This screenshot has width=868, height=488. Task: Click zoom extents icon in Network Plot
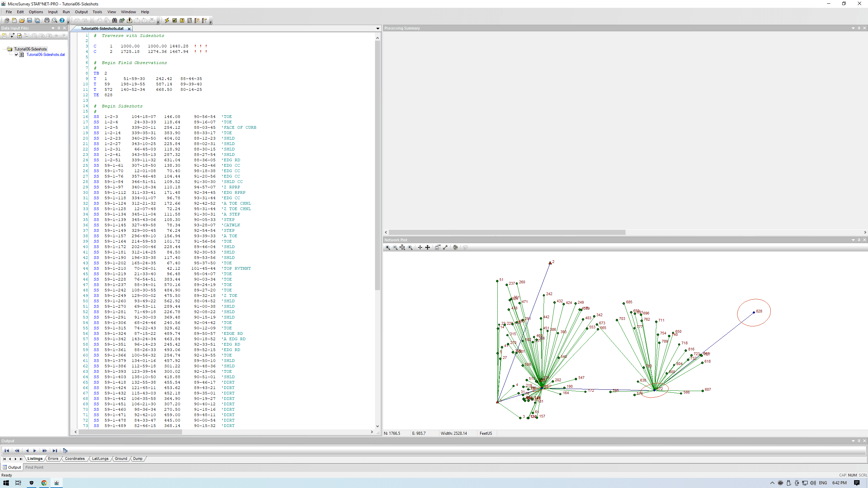(x=402, y=248)
